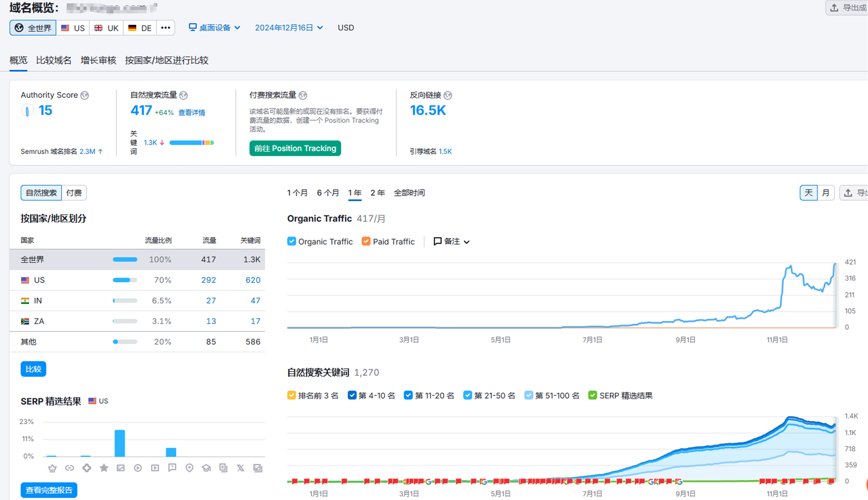Click the 全世界 100% traffic share bar

[x=125, y=260]
